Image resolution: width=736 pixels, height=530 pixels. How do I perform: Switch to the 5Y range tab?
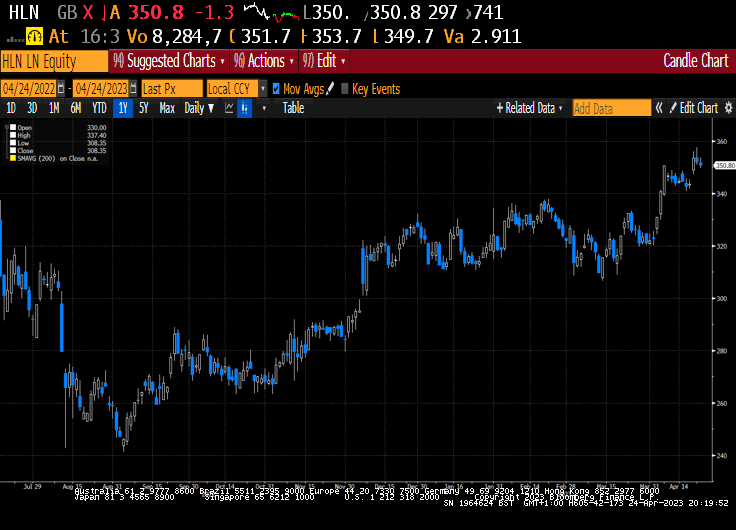(x=144, y=108)
